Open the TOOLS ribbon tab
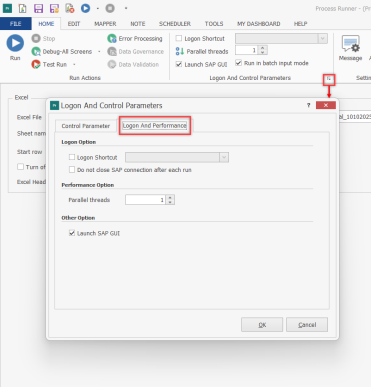 [214, 24]
